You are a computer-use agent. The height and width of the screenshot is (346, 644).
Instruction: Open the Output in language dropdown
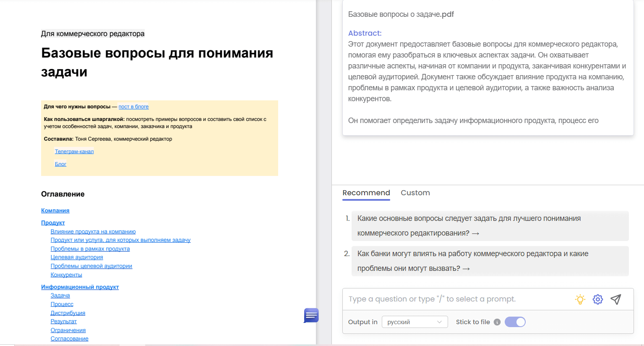tap(415, 322)
